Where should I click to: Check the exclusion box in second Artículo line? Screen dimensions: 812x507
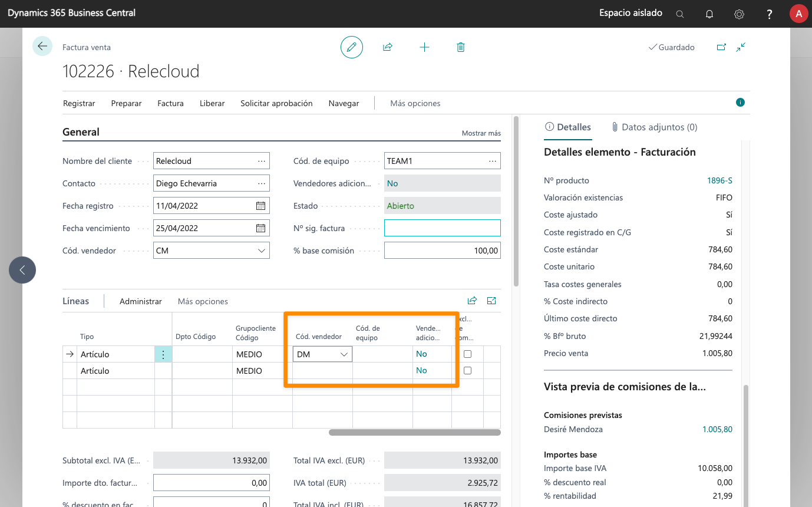click(468, 371)
